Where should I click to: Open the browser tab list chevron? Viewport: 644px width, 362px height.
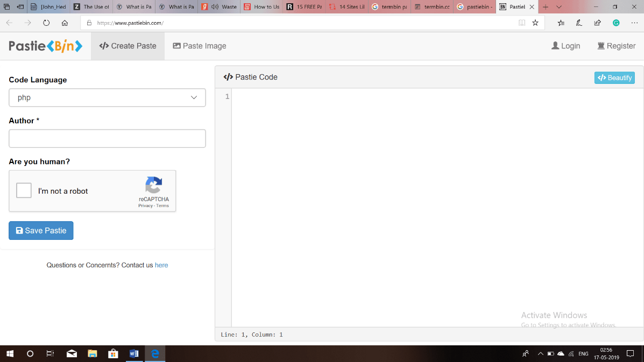coord(559,7)
